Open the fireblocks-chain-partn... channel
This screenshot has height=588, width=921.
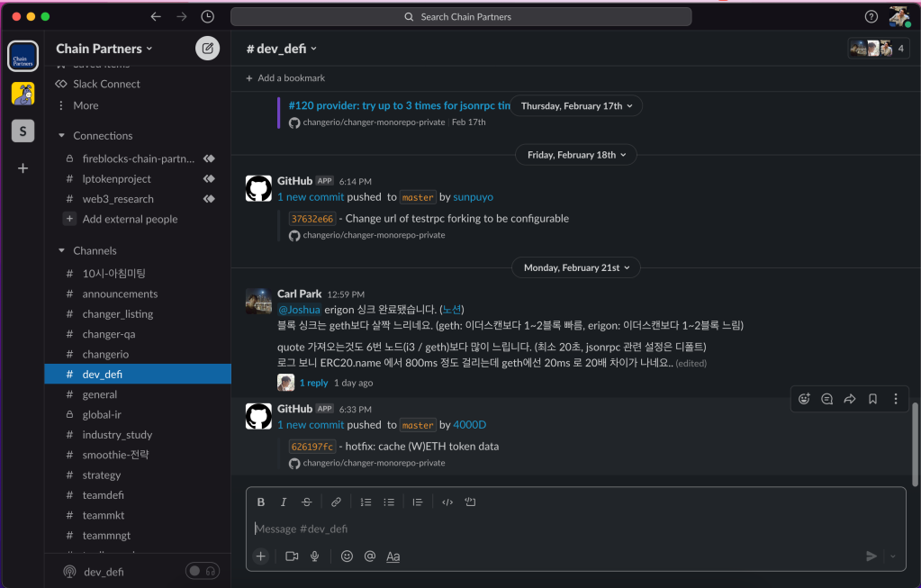click(x=138, y=158)
